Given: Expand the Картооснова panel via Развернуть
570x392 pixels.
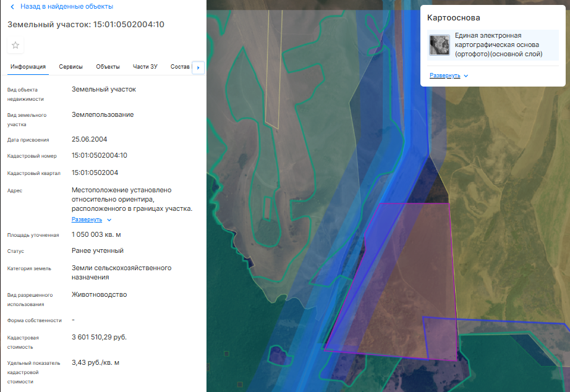Looking at the screenshot, I should (445, 75).
